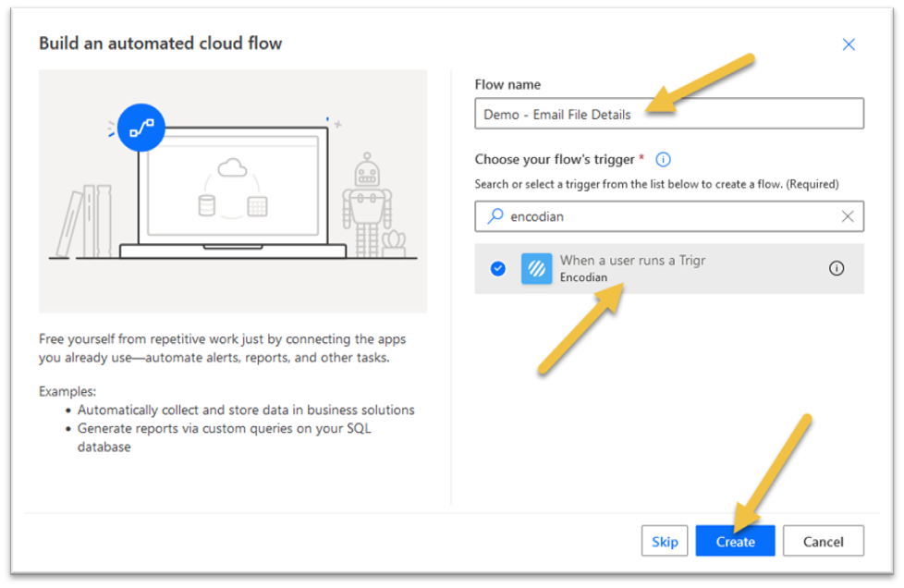Click the Flow name text field
The width and height of the screenshot is (904, 588).
pyautogui.click(x=668, y=114)
